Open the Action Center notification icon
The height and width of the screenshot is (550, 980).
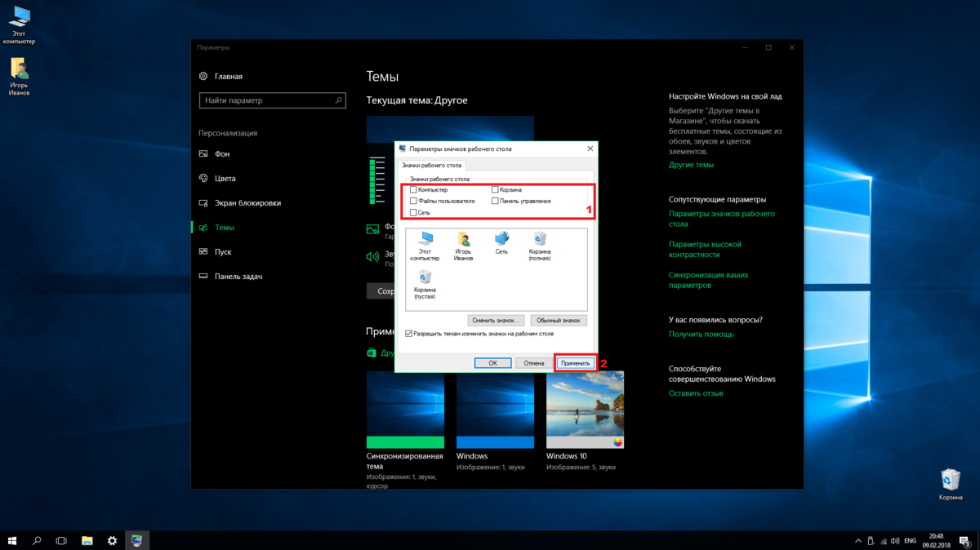[965, 540]
